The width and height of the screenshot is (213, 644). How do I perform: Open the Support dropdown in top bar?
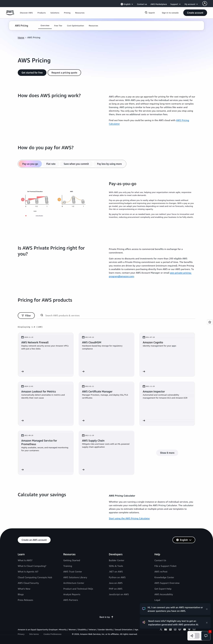point(175,4)
